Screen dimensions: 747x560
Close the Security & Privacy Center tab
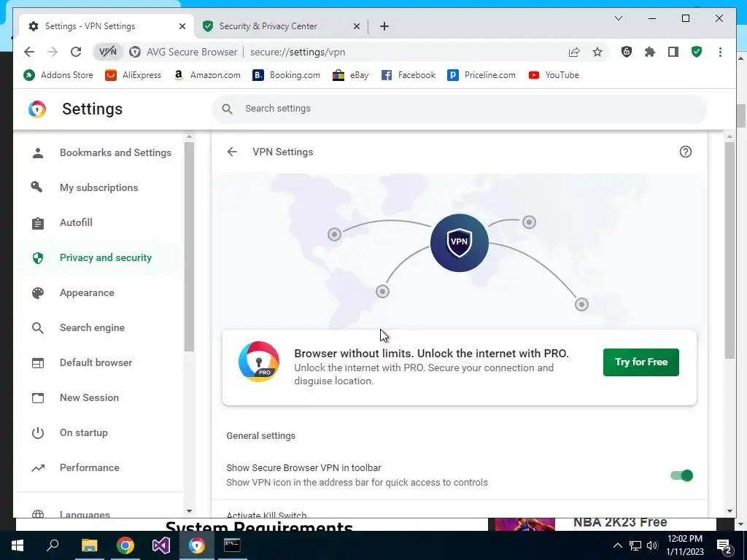(x=356, y=26)
